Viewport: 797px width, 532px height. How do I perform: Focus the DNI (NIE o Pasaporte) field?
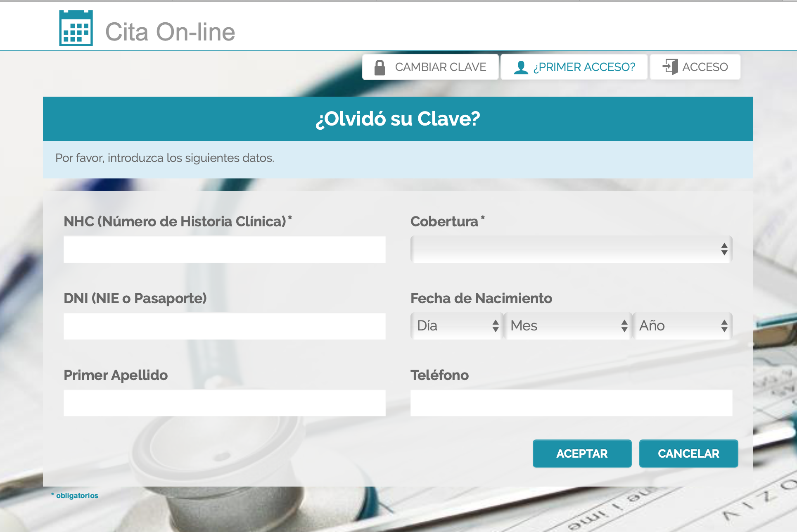pyautogui.click(x=225, y=326)
